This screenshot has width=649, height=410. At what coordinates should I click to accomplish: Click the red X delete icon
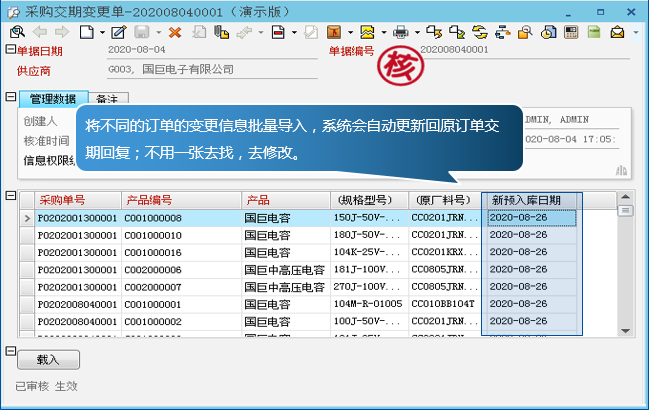tap(175, 32)
